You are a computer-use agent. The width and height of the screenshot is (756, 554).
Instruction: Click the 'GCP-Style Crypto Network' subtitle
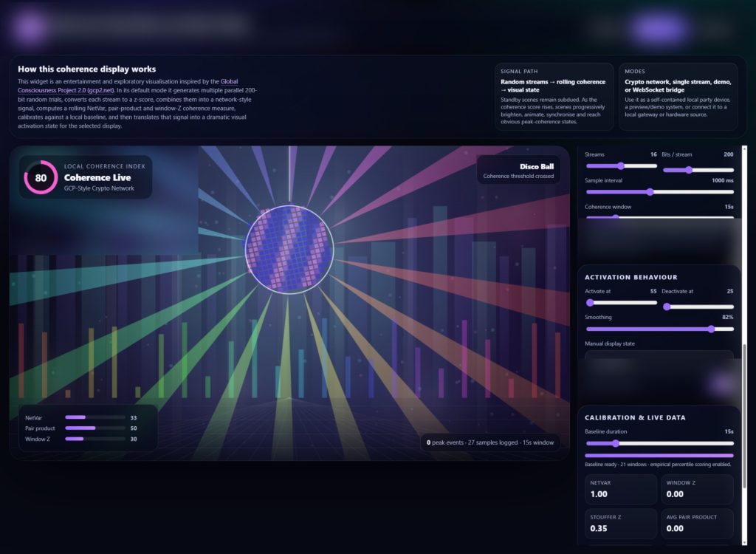(99, 188)
